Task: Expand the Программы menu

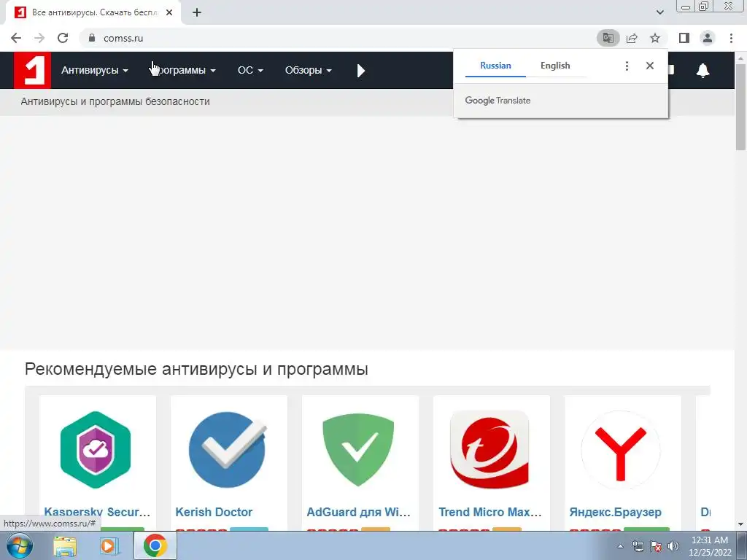Action: pos(183,71)
